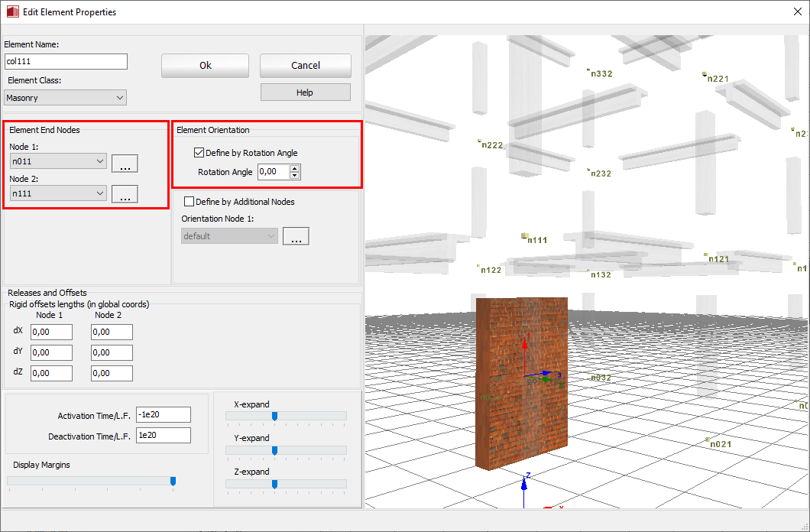Click the Element Name text field
Image resolution: width=810 pixels, height=532 pixels.
(x=66, y=61)
